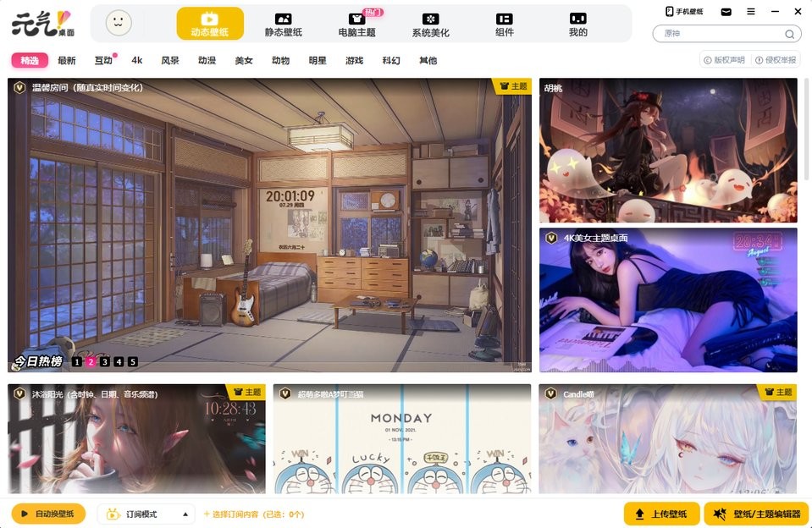
Task: Click the smiley face avatar icon
Action: [119, 24]
